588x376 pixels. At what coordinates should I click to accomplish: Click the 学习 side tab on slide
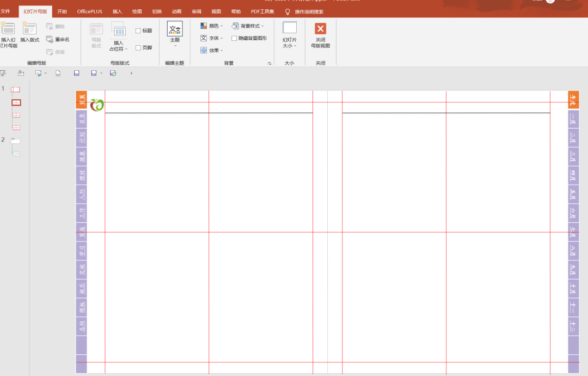coord(81,251)
